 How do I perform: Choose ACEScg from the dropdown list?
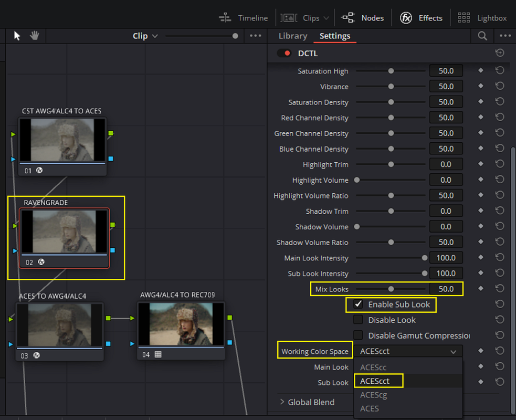(408, 395)
